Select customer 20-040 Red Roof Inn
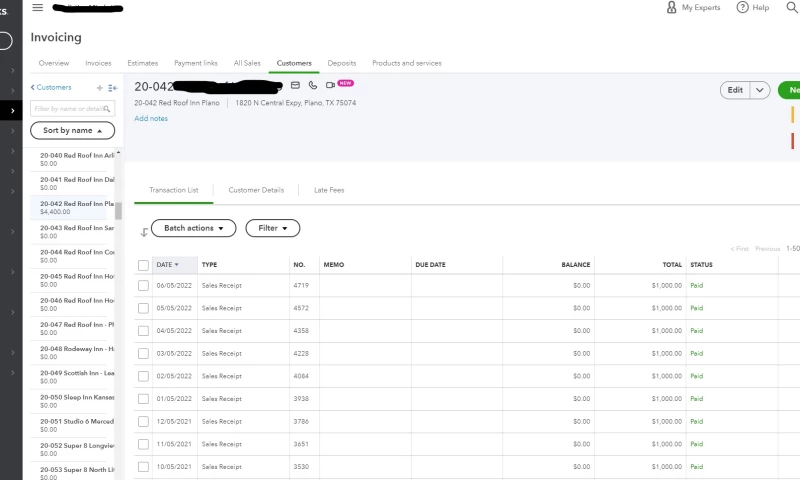 [72, 159]
